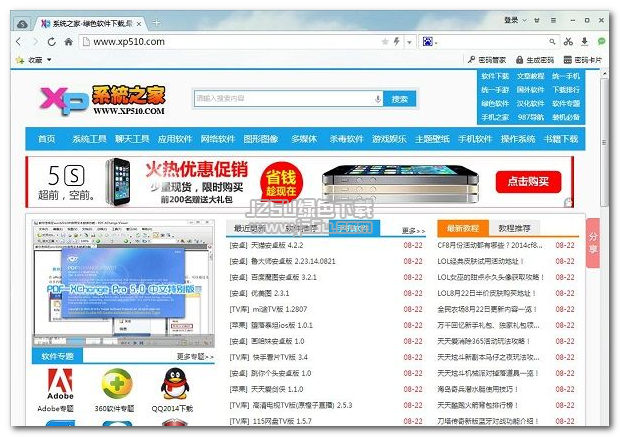Viewport: 620px width, 437px height.
Task: Open 首页 in the navigation bar
Action: (x=47, y=139)
